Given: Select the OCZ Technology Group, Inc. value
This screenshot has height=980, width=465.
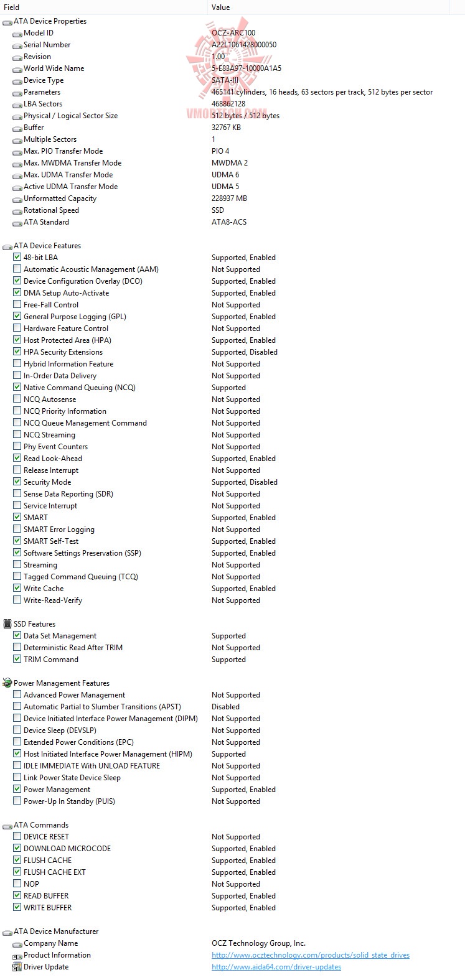Looking at the screenshot, I should click(259, 943).
